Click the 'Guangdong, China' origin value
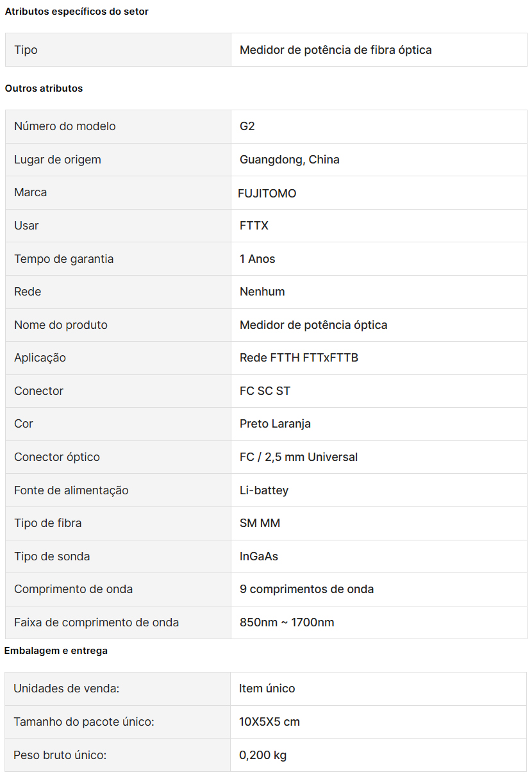Viewport: 532px width, 777px height. tap(289, 160)
